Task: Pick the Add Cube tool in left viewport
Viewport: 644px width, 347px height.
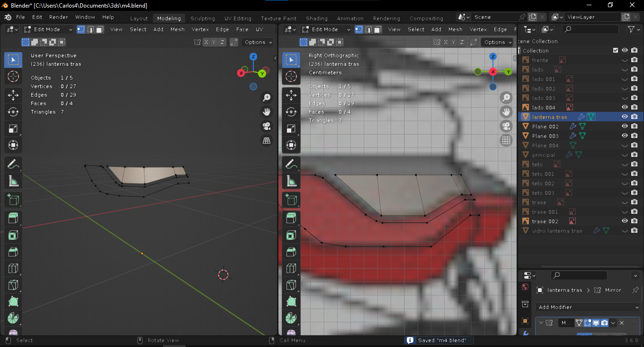Action: (x=13, y=200)
